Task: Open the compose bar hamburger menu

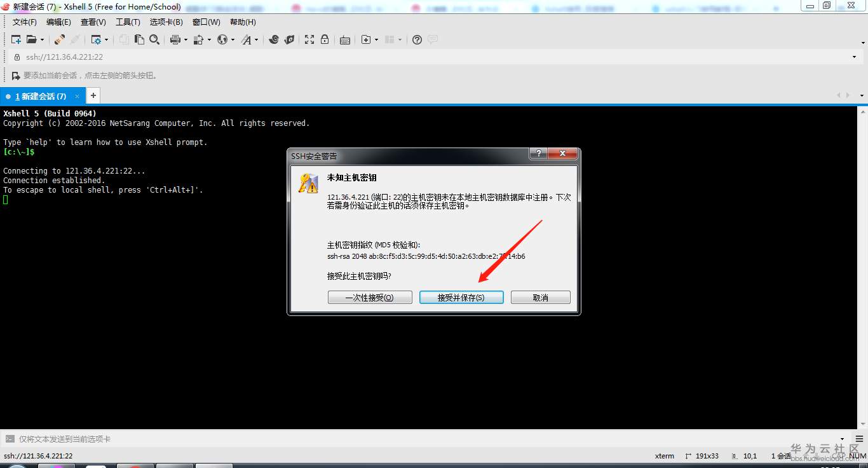Action: tap(859, 439)
